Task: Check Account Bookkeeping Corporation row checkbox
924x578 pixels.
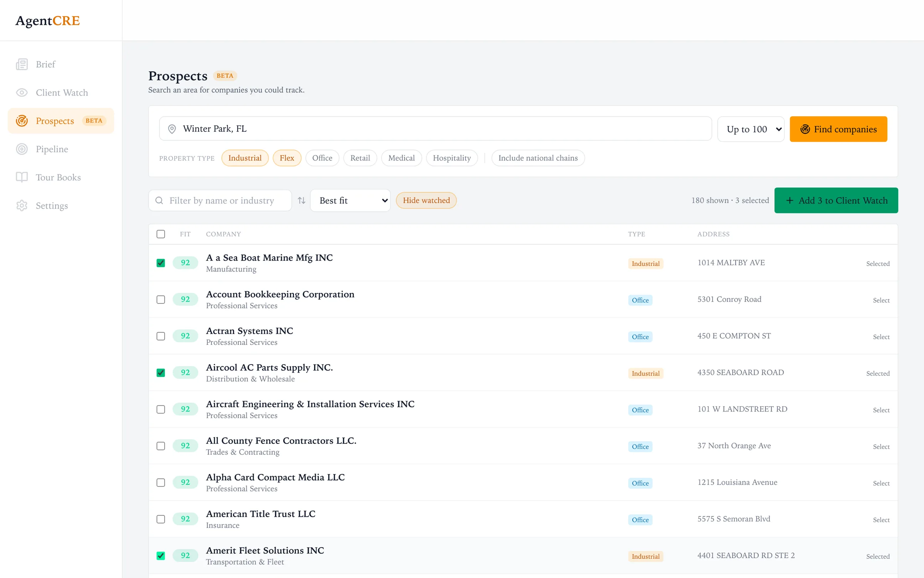Action: (x=161, y=299)
